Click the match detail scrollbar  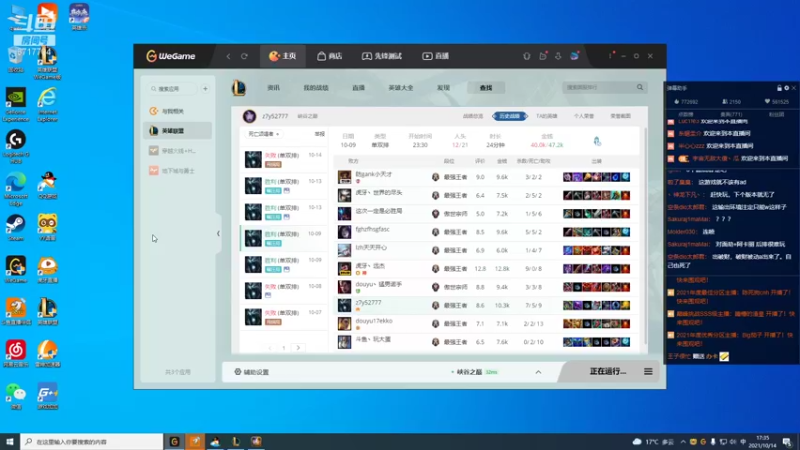click(645, 235)
